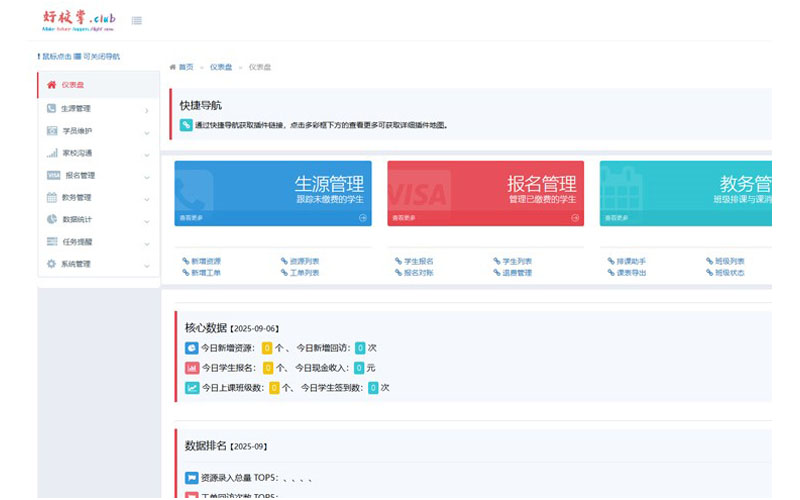The image size is (800, 500).
Task: Click the arrow icon on the red 报名管理 card
Action: tap(575, 217)
